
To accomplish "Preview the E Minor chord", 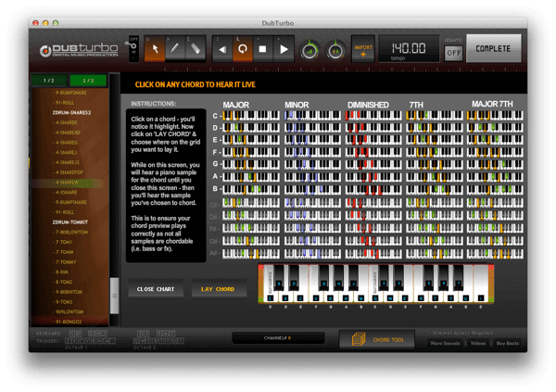I will tap(312, 140).
